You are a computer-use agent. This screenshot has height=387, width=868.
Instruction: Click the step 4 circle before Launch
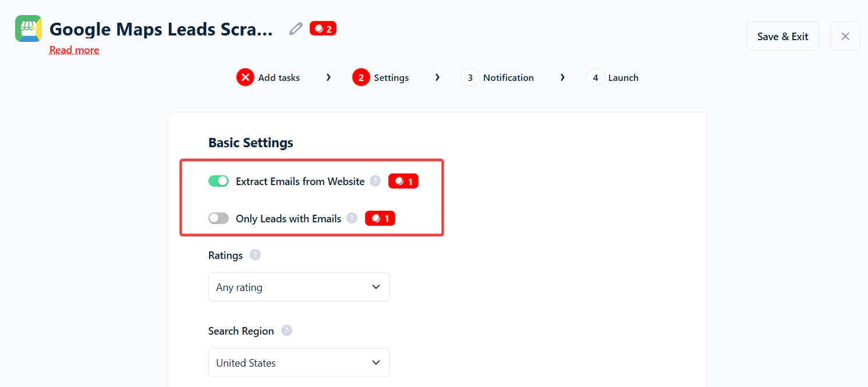click(x=596, y=77)
